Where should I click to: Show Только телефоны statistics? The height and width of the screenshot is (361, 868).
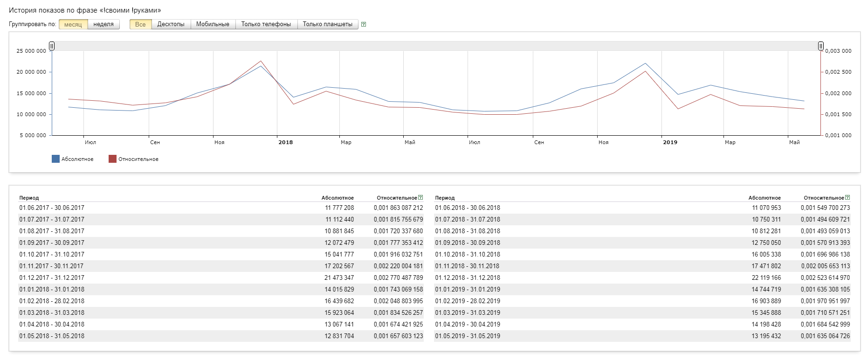[266, 24]
